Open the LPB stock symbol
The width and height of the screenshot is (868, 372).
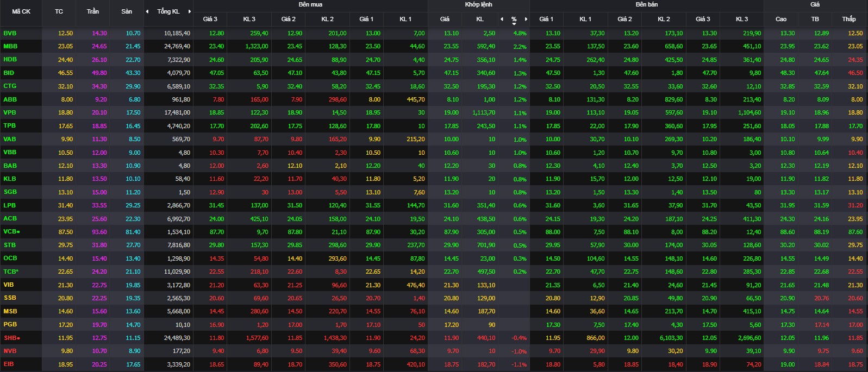(10, 205)
